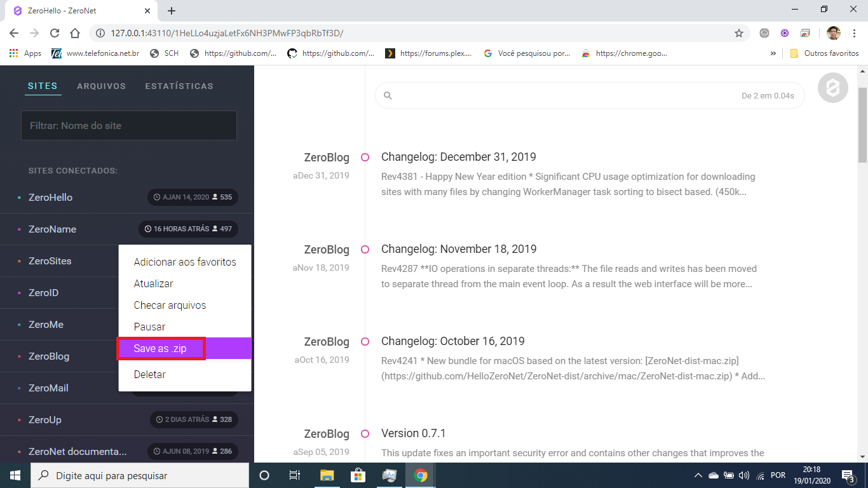Viewport: 868px width, 488px height.
Task: Click the ZeroNet logo icon at top right
Action: 832,88
